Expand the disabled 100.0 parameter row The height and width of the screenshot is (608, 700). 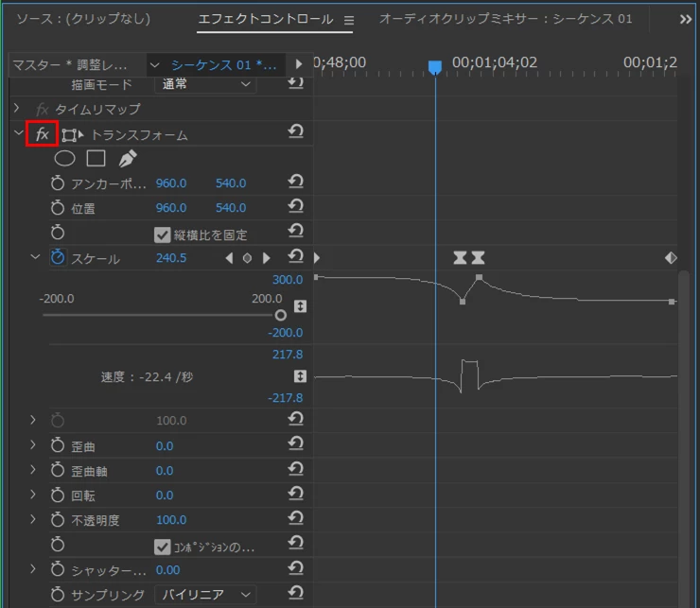[32, 420]
